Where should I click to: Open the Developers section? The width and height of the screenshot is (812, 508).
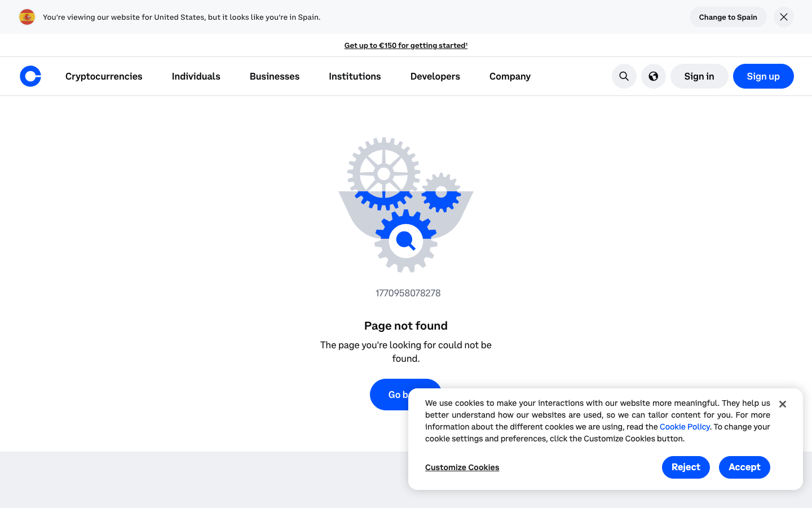435,76
